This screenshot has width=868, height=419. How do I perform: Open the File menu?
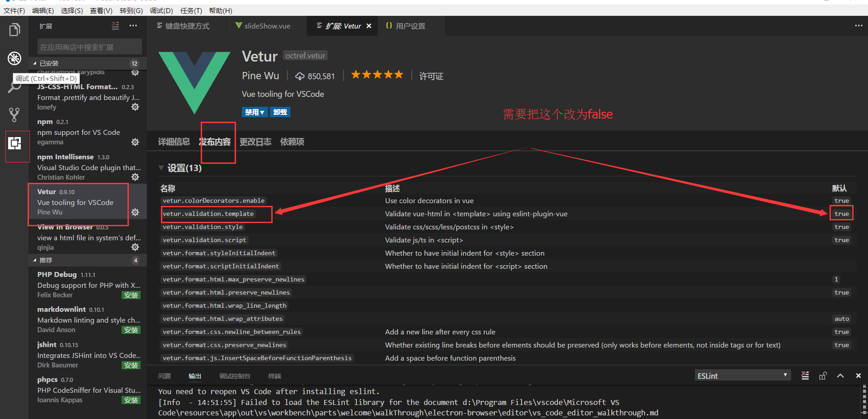(x=14, y=10)
